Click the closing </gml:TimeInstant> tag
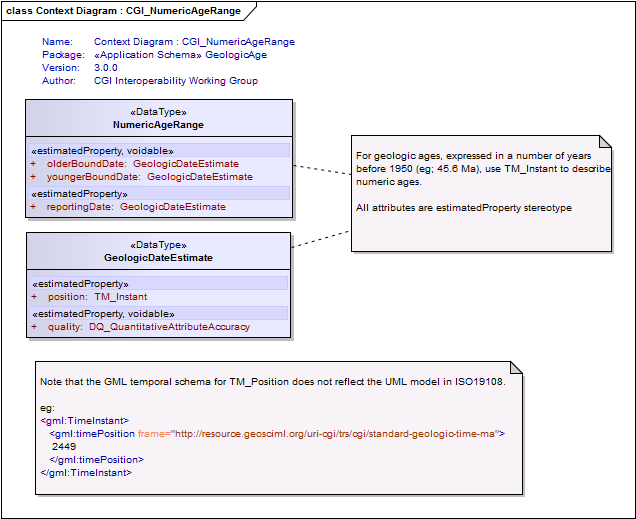This screenshot has width=636, height=519. pyautogui.click(x=86, y=472)
